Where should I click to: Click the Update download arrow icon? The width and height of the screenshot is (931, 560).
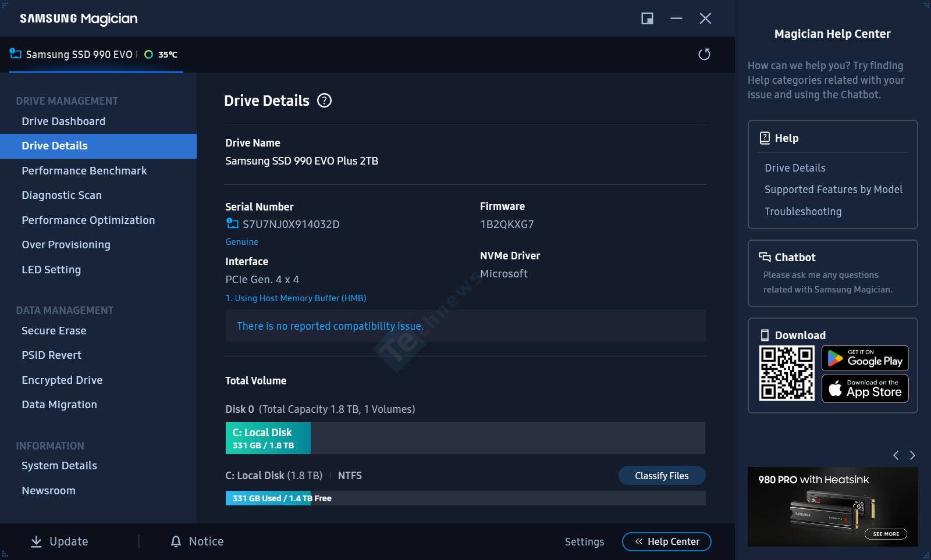click(36, 541)
